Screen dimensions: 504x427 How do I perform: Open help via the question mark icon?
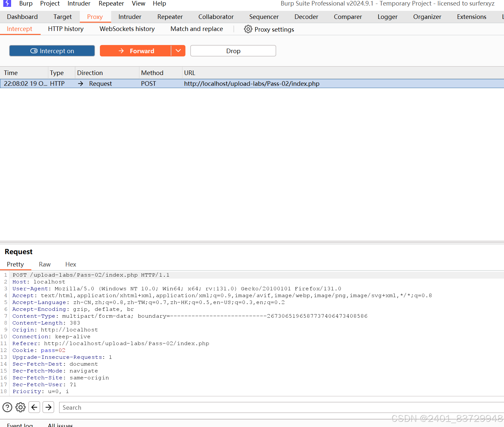coord(7,407)
